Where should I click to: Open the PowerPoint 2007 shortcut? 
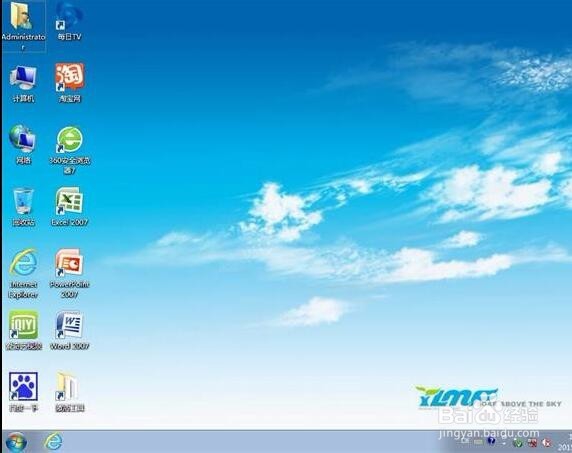pyautogui.click(x=69, y=274)
